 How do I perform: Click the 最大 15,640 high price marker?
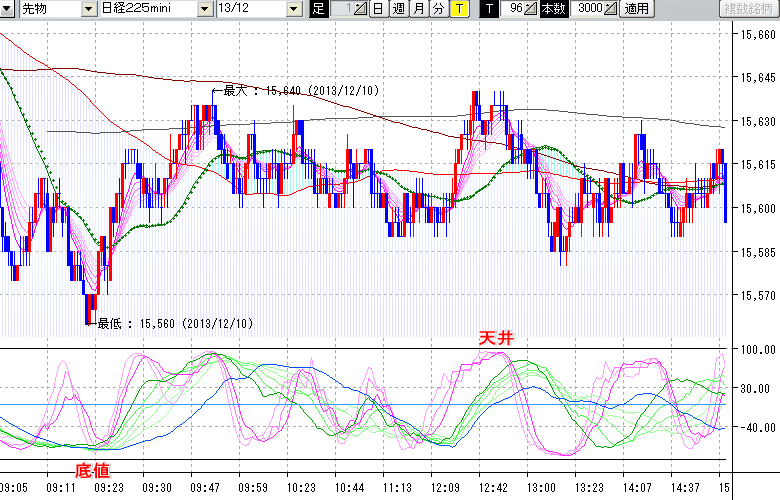click(x=290, y=90)
